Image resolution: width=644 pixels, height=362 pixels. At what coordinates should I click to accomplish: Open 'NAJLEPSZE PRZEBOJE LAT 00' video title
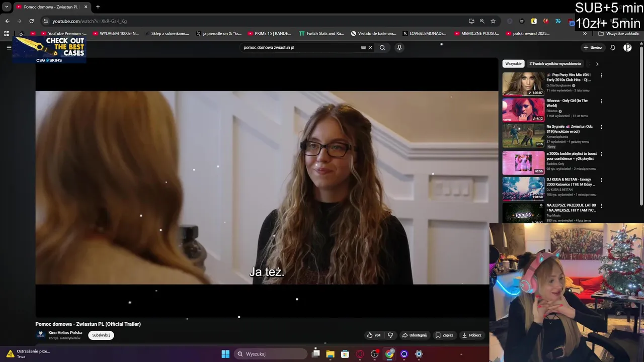click(x=571, y=207)
